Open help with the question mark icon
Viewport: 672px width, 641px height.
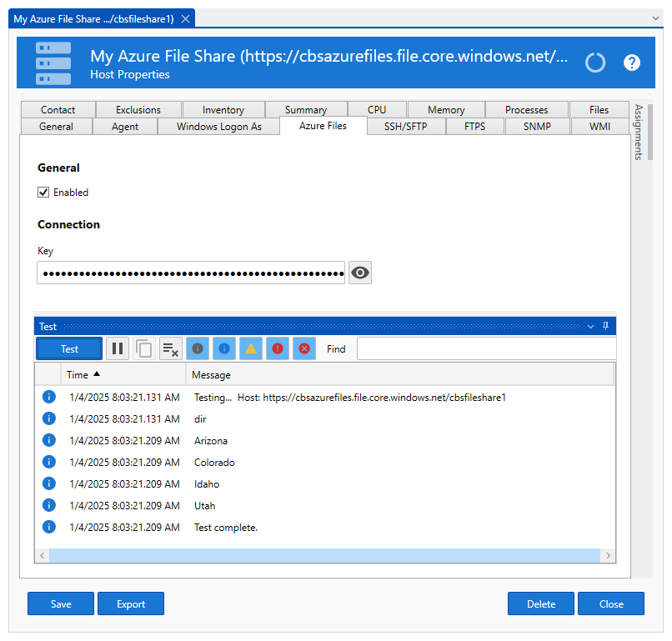632,63
